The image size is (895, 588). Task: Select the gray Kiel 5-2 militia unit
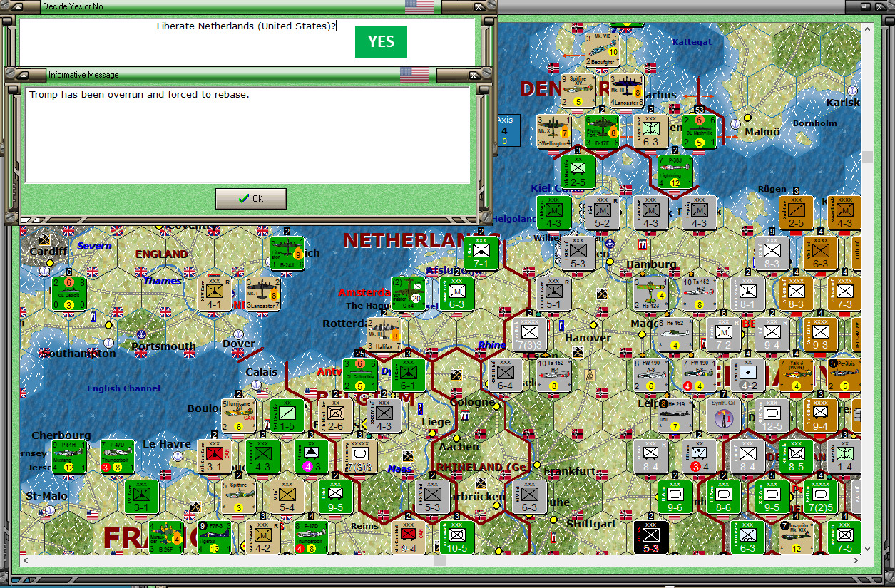point(603,212)
